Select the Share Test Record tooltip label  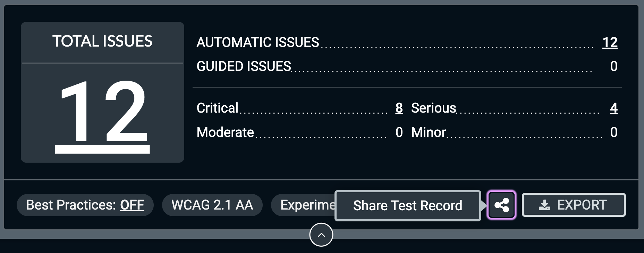[407, 205]
